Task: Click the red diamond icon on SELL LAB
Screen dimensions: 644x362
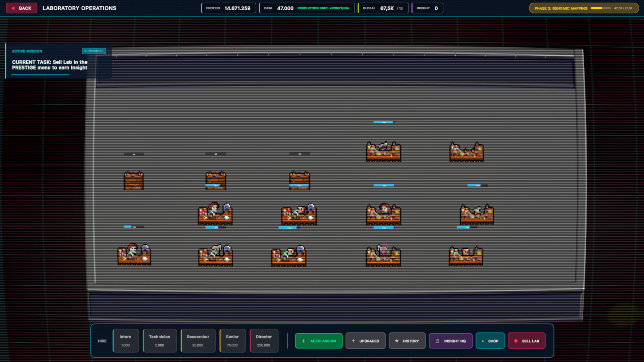Action: pos(516,340)
